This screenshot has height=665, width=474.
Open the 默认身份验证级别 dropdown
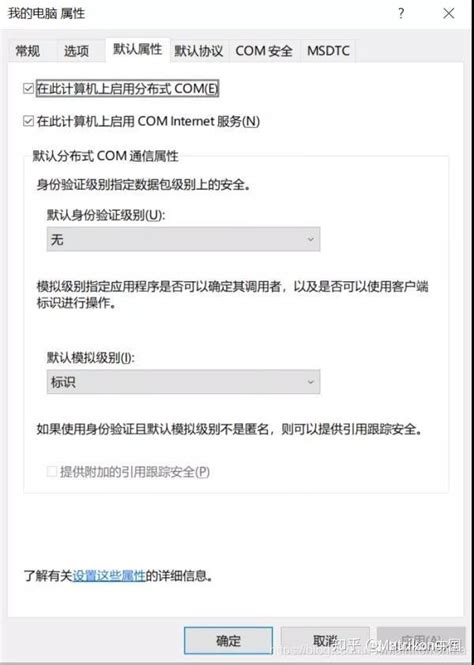click(183, 239)
